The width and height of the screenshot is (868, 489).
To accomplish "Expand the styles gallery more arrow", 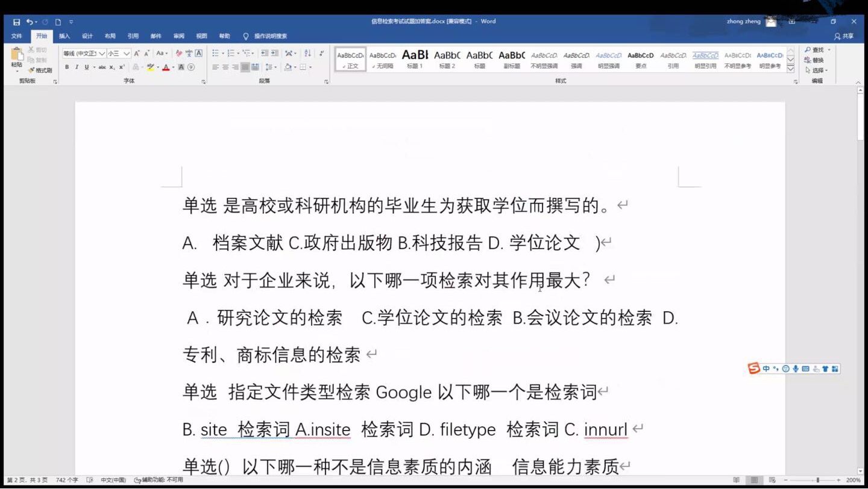I will 790,69.
